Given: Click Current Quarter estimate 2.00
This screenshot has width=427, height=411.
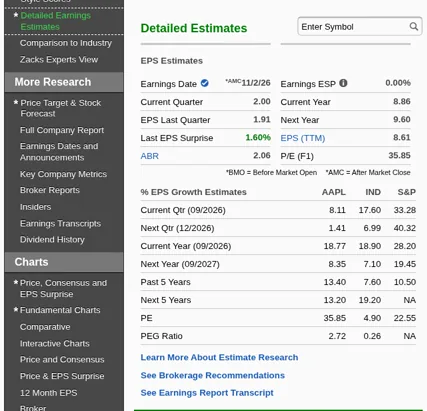Looking at the screenshot, I should 262,101.
